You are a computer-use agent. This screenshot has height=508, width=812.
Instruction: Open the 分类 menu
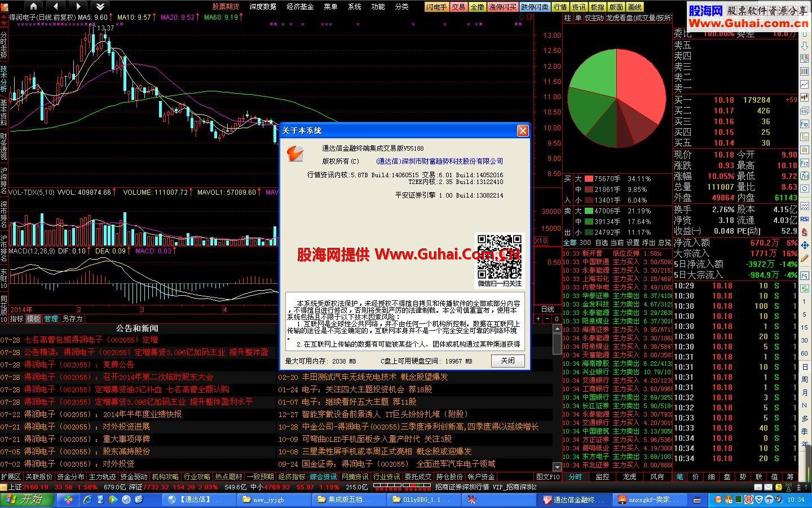(x=402, y=7)
